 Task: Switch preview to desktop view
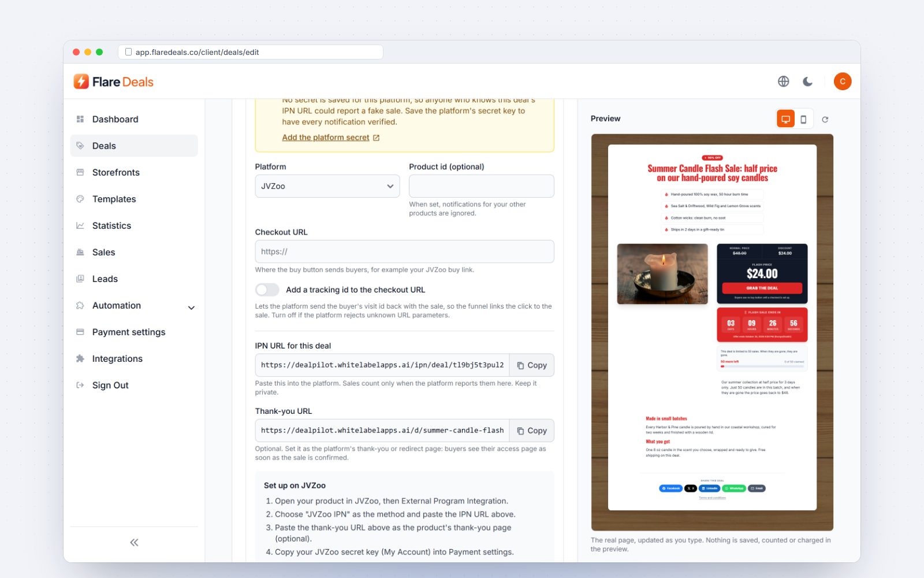785,119
